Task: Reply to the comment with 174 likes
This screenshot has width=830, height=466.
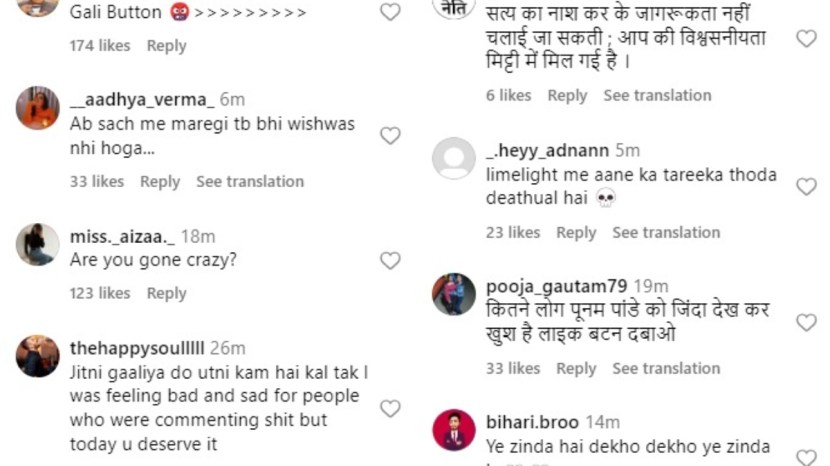Action: click(x=166, y=45)
